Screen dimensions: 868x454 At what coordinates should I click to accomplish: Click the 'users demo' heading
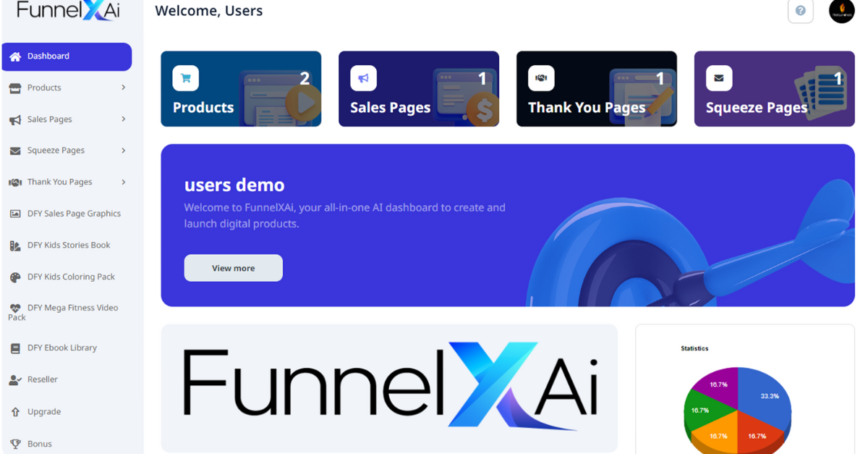pyautogui.click(x=234, y=185)
